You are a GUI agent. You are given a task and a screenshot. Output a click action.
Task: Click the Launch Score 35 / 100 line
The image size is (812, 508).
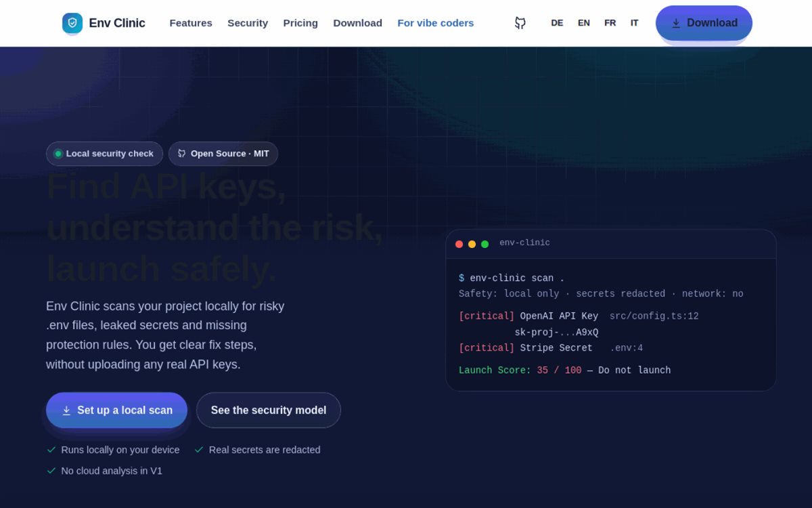565,371
